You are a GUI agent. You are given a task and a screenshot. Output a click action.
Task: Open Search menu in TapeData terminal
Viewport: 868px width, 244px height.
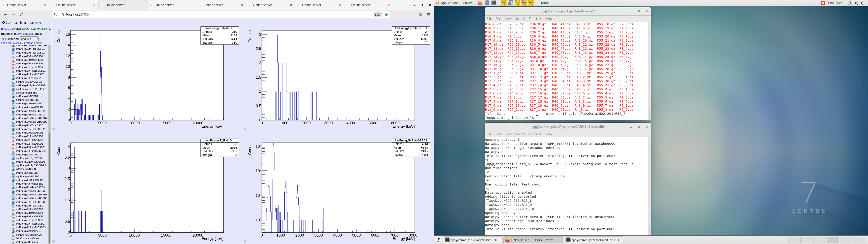pyautogui.click(x=520, y=19)
